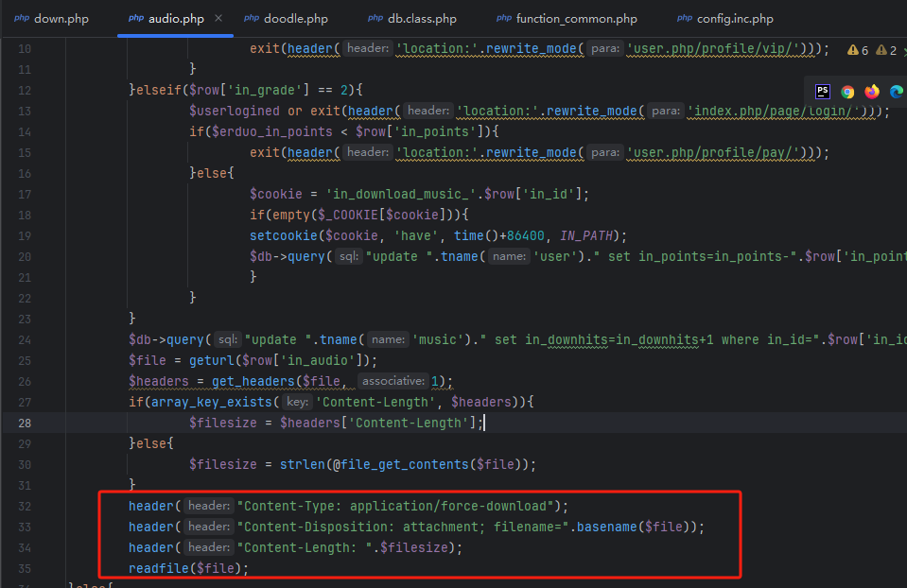Screen dimensions: 907x588
Task: Click 'user' string on line 20
Action: [555, 257]
